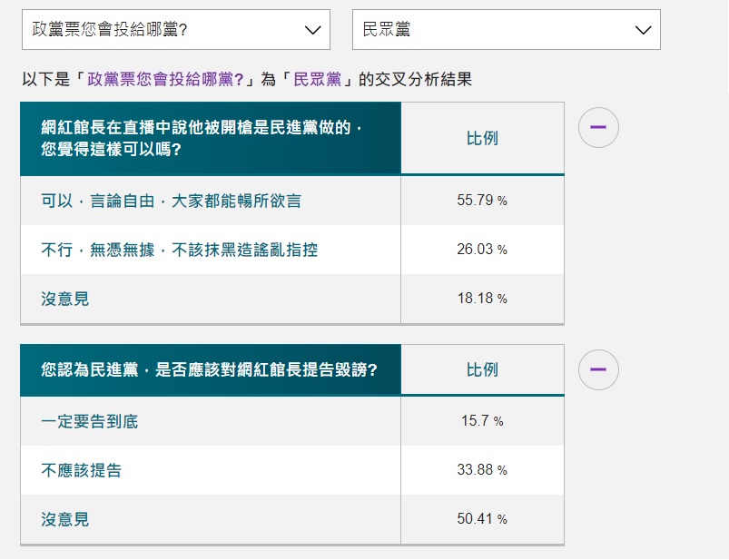This screenshot has height=560, width=729.
Task: Click the 50.41 % value
Action: click(x=482, y=518)
